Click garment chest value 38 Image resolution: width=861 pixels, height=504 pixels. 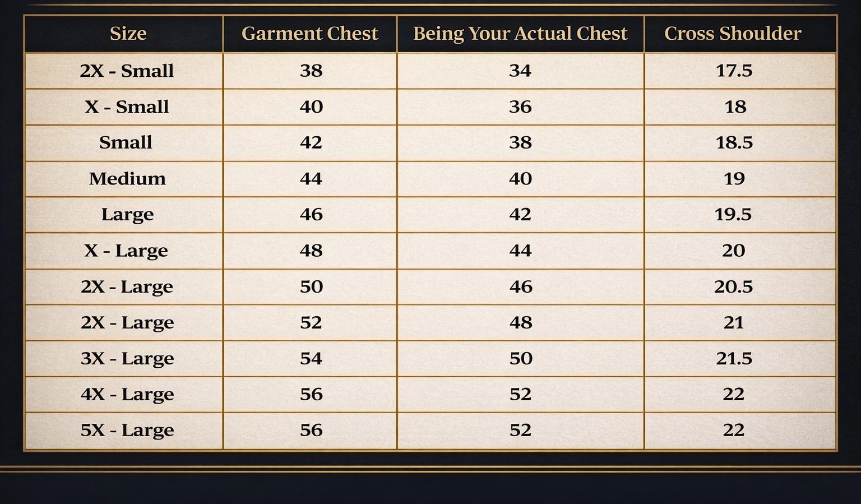tap(311, 71)
